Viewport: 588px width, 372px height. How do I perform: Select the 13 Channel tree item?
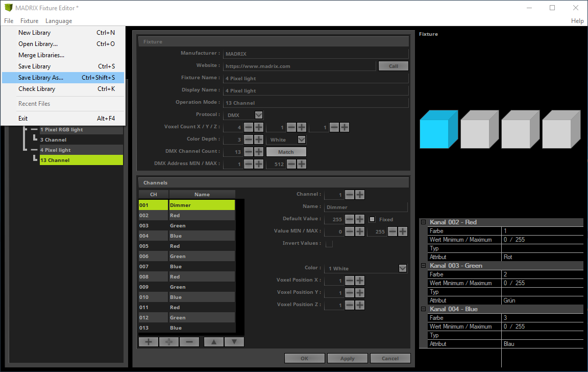click(81, 160)
